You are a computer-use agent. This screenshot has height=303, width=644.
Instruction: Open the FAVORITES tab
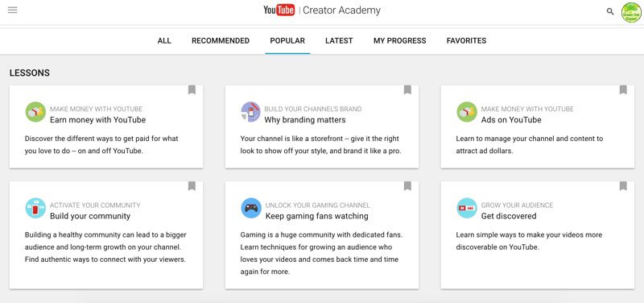click(466, 41)
